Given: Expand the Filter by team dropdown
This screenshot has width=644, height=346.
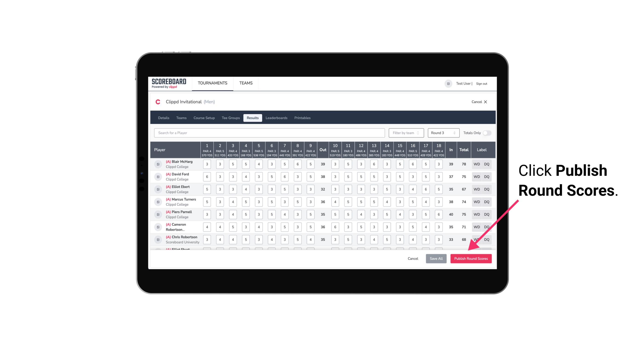Looking at the screenshot, I should click(406, 132).
